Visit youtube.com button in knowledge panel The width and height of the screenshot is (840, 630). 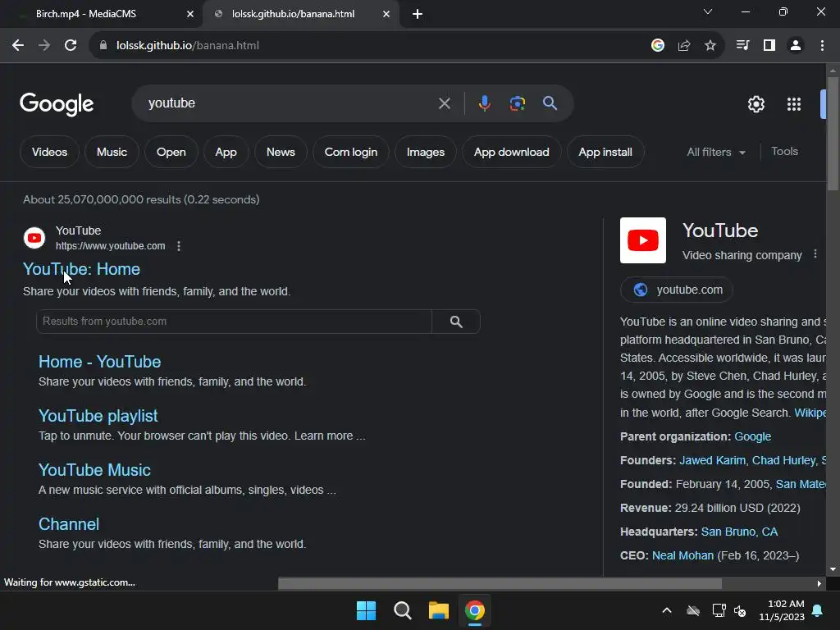[x=677, y=290]
